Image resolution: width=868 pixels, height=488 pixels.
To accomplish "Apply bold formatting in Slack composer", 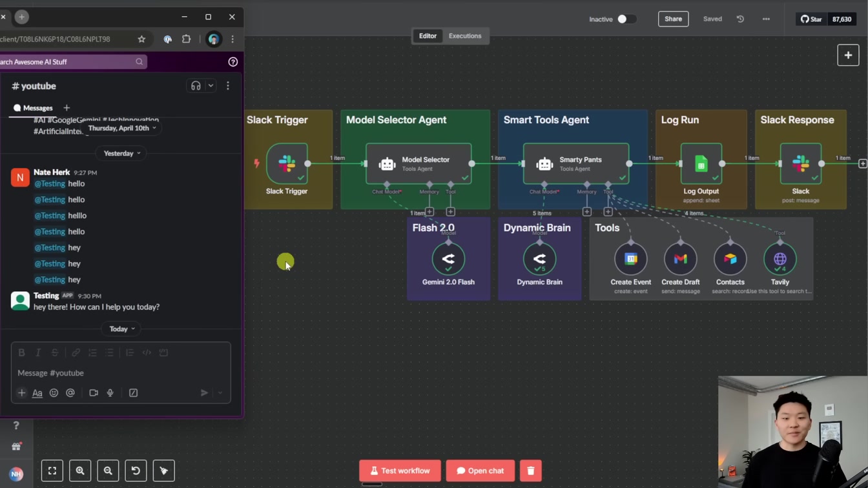I will click(21, 352).
